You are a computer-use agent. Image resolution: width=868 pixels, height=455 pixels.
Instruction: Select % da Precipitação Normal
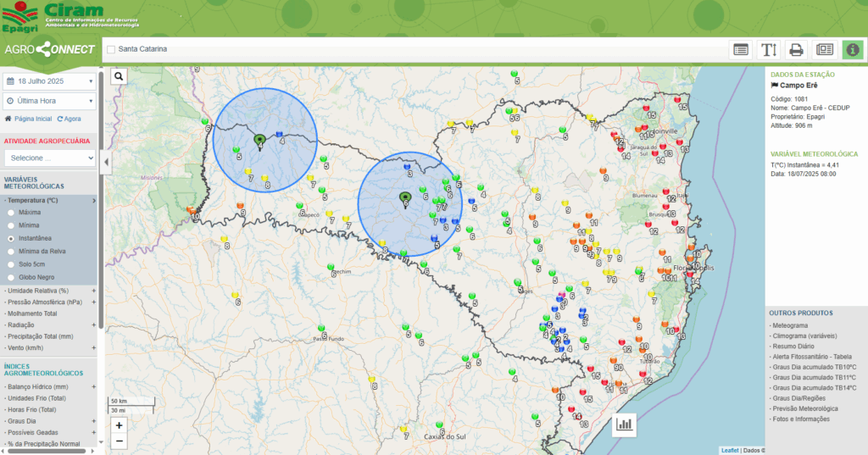44,444
